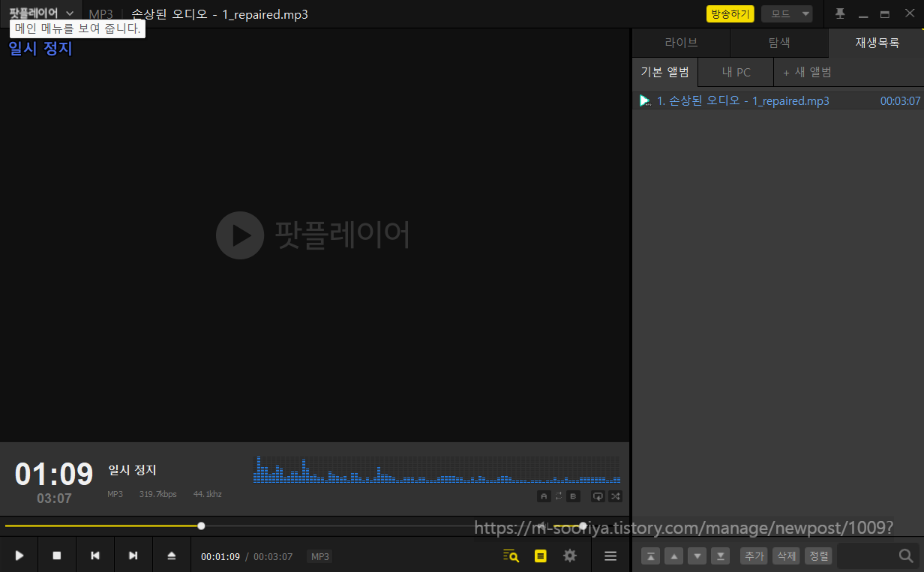Open the settings gear
This screenshot has height=572, width=924.
coord(570,556)
